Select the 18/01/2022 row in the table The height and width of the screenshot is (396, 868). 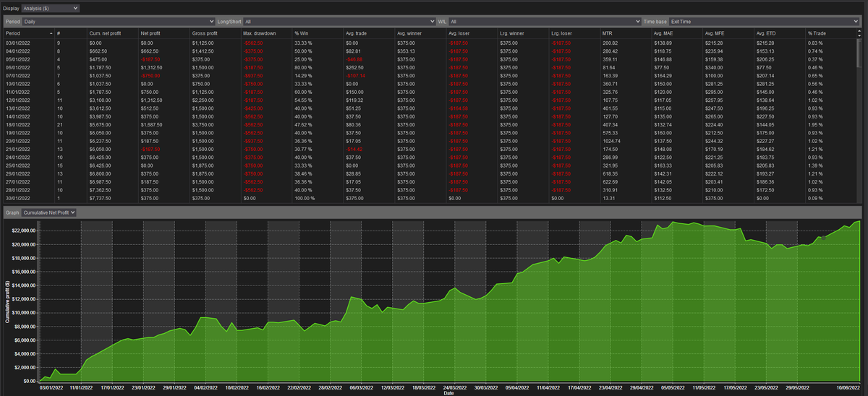click(430, 125)
